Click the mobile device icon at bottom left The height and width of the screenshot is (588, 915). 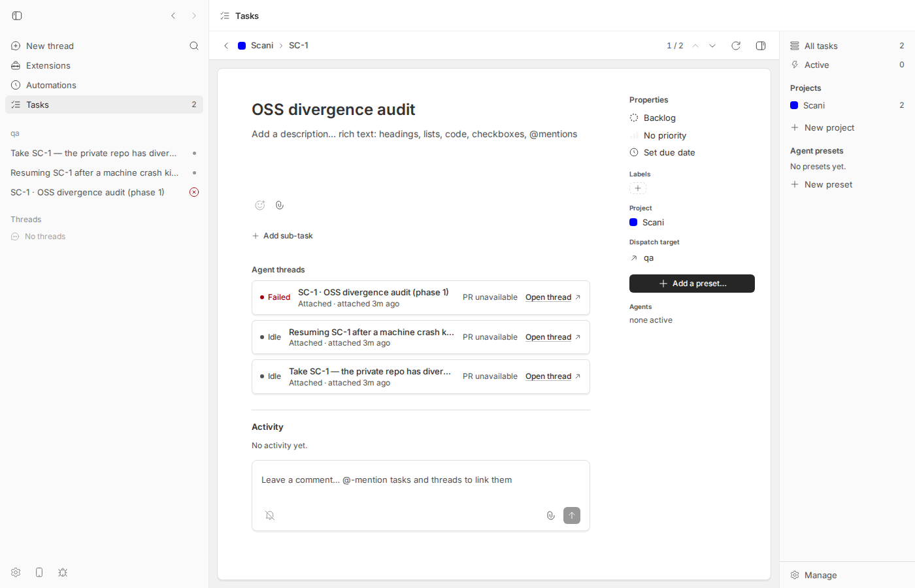[x=39, y=572]
